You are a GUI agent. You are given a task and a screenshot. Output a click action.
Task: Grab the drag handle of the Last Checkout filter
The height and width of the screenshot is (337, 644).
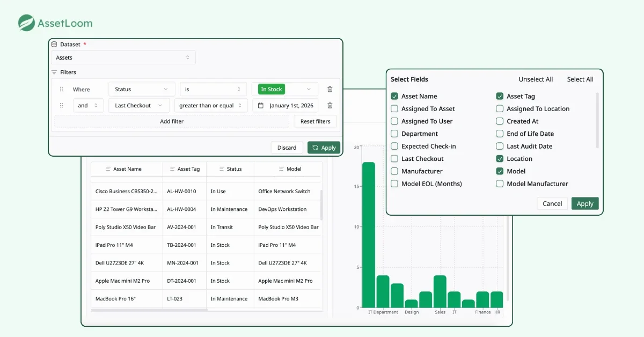(61, 105)
